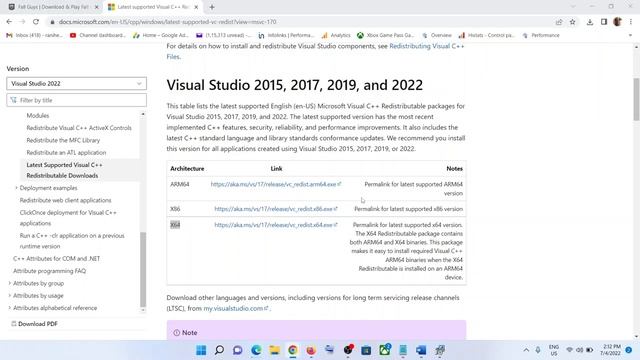Expand the Attributes by usage node
The width and height of the screenshot is (640, 360).
[x=10, y=296]
